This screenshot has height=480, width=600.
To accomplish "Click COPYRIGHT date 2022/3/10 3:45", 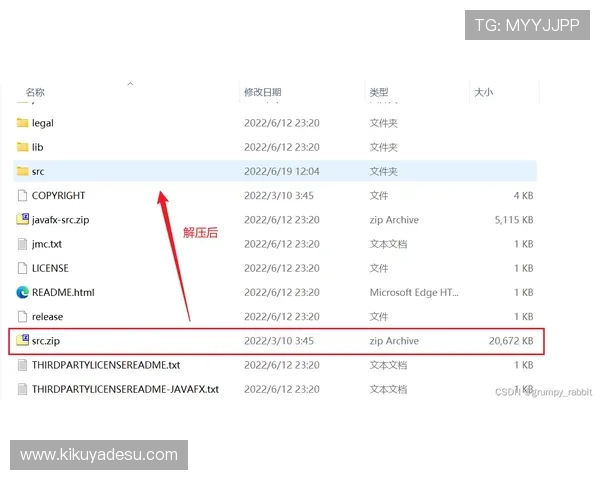I will click(x=279, y=195).
